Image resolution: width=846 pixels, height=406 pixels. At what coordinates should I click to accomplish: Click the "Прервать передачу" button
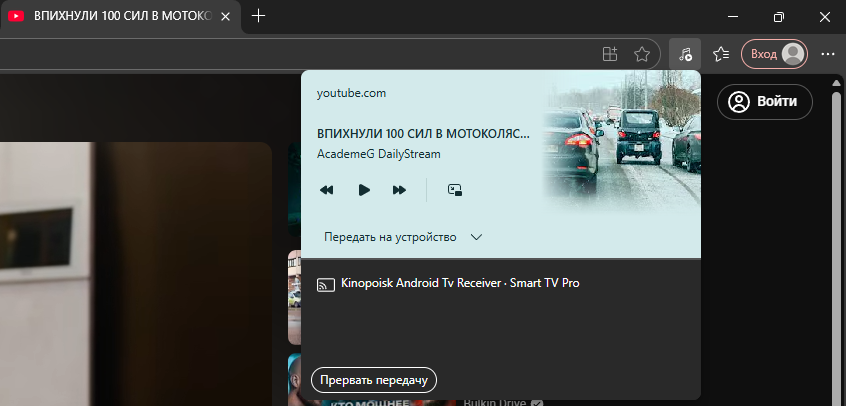(x=374, y=380)
